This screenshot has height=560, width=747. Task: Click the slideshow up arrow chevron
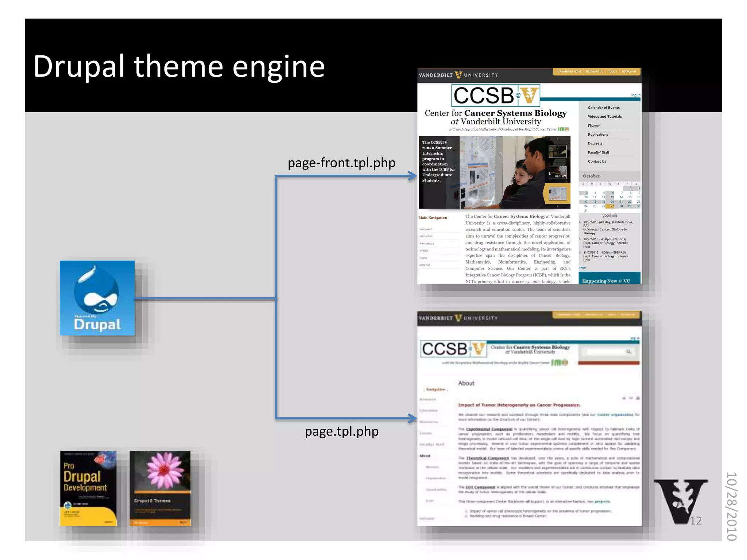[558, 139]
